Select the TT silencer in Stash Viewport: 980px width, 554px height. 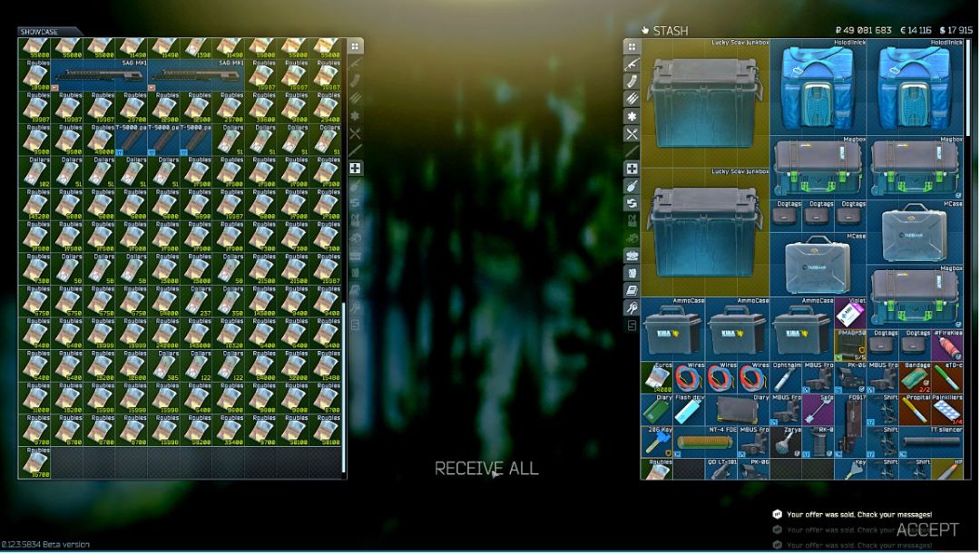931,442
